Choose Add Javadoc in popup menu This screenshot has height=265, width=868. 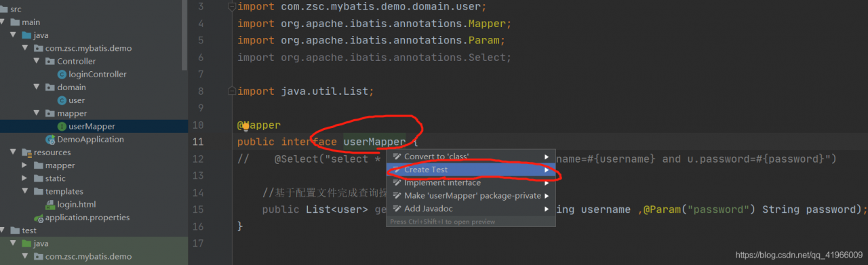[471, 209]
